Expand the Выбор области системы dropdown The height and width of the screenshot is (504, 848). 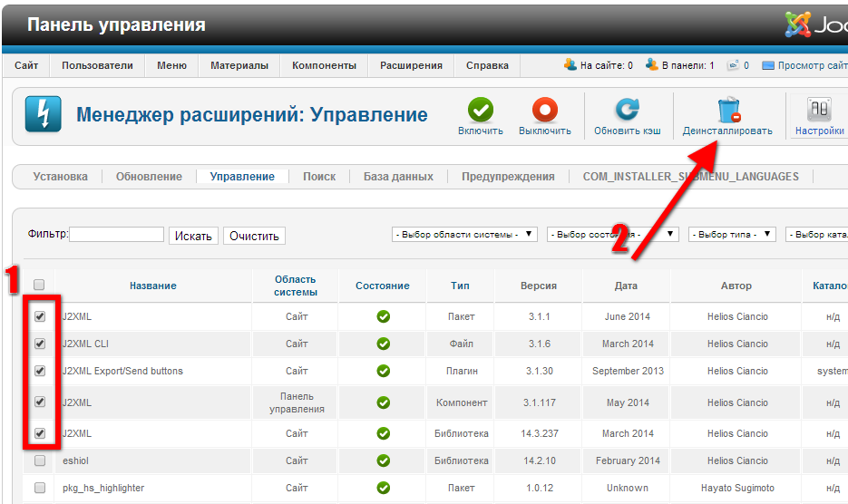[464, 235]
